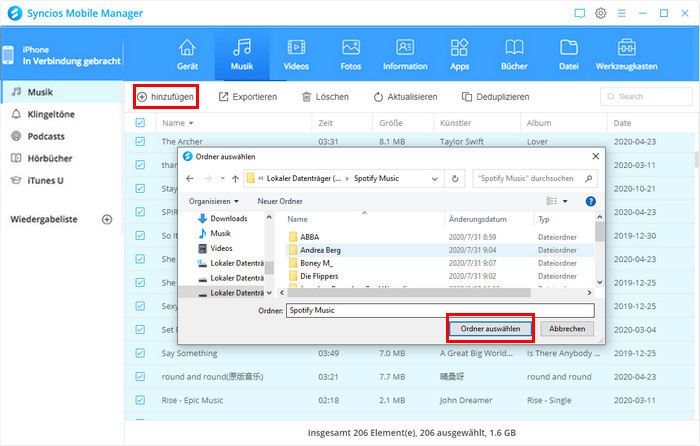Click the Ordner name input field
The width and height of the screenshot is (700, 446).
[x=440, y=310]
